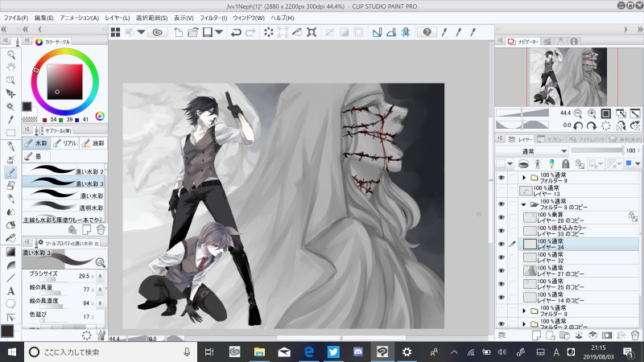Open dropdown arrow beside Save icon
Screen dimensions: 644x362
tap(219, 32)
